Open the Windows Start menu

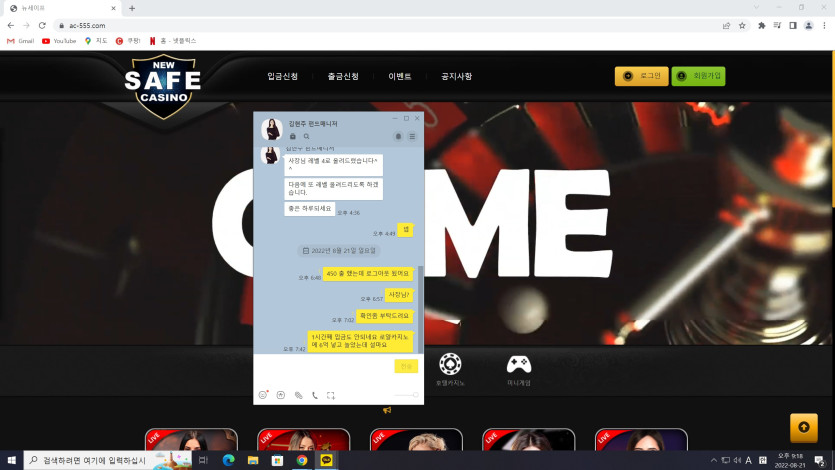point(12,460)
